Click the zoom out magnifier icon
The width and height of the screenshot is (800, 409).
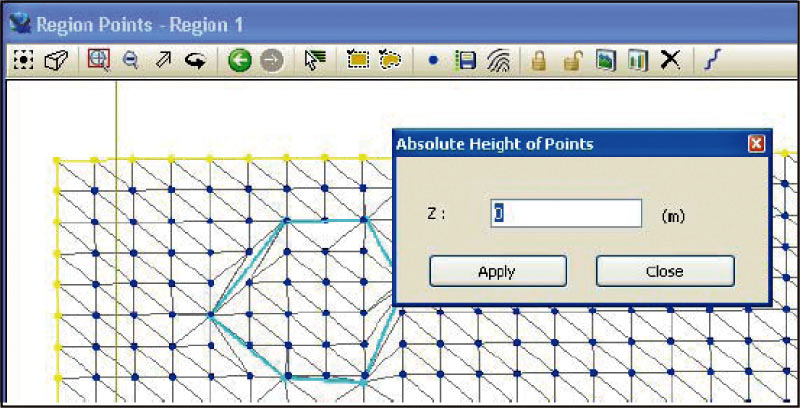pos(131,61)
